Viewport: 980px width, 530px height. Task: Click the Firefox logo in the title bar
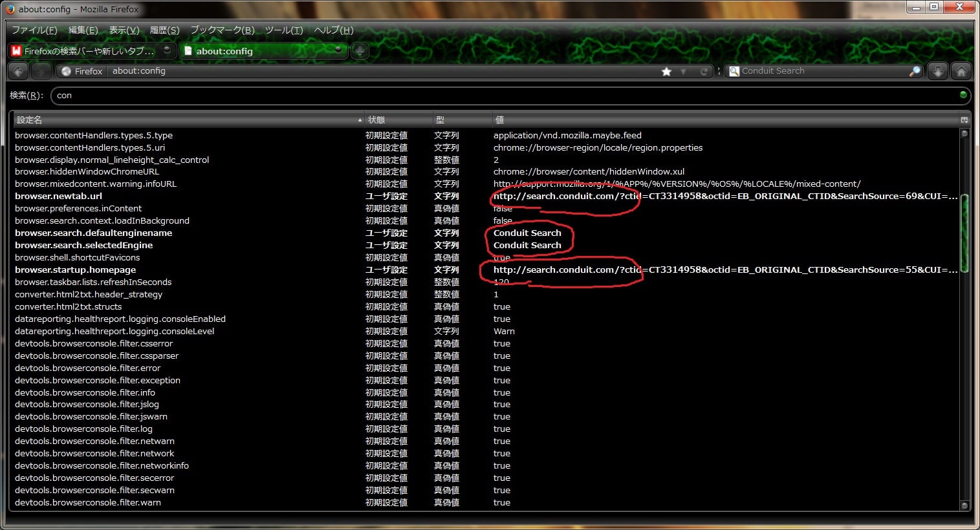click(x=10, y=9)
